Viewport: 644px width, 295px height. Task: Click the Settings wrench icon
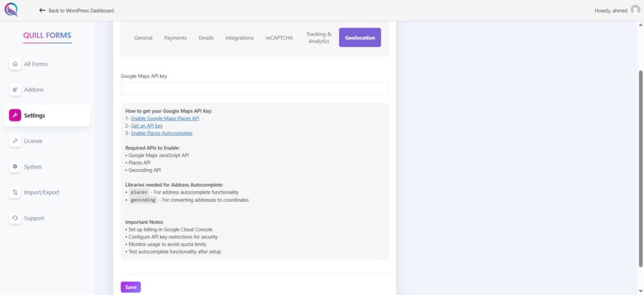pos(15,116)
